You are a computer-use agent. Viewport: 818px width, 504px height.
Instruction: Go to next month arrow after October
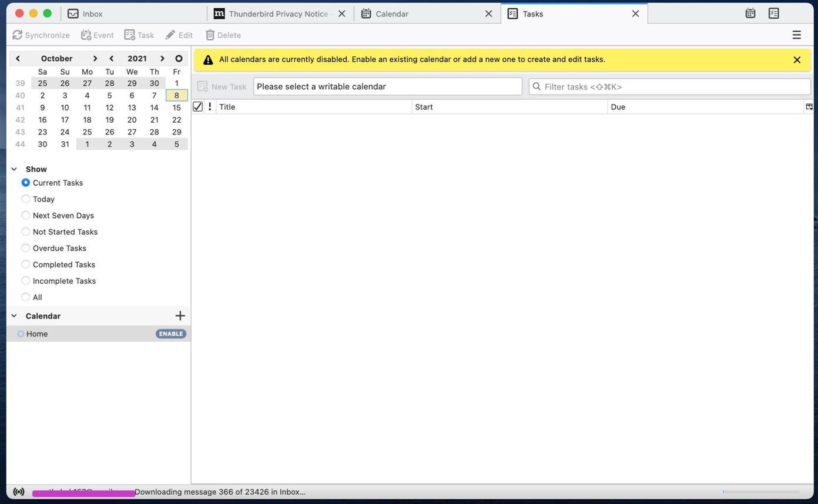95,58
